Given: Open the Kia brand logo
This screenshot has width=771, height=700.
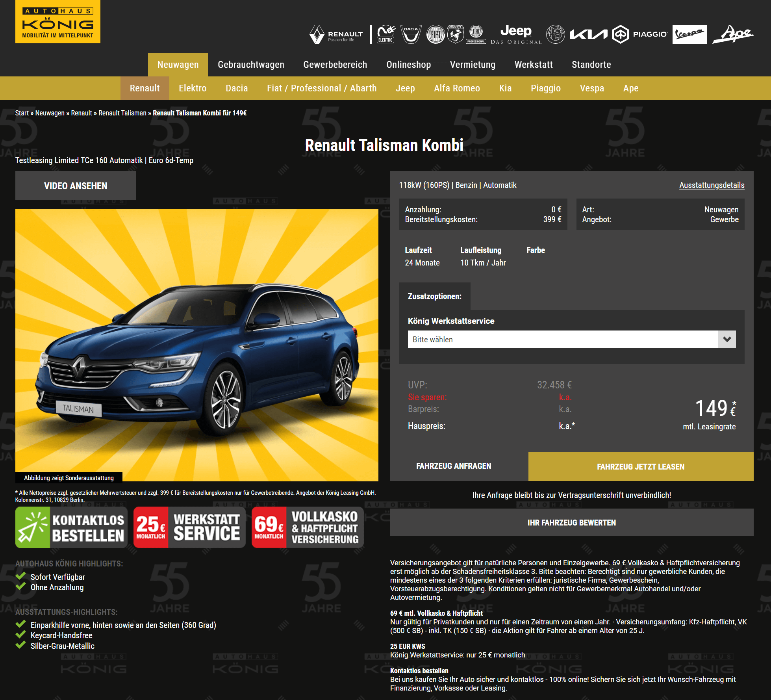Looking at the screenshot, I should [x=588, y=34].
